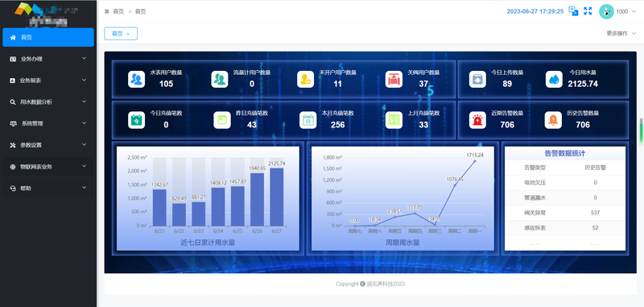Click the 1715.24 point on line chart
Screen dimensions: 644x307
click(475, 160)
